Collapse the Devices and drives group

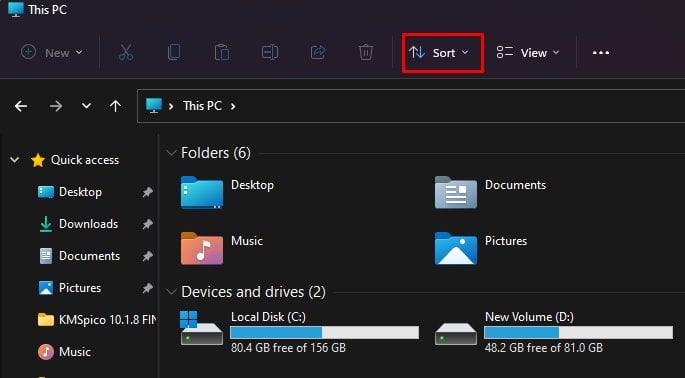171,292
